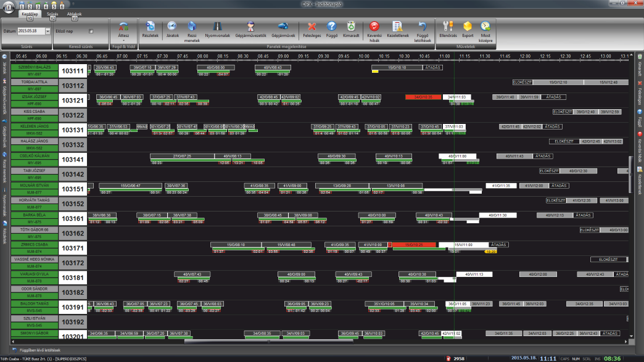Open Gépjárművezetők in the left sidebar
644x362 pixels.
pos(4,97)
